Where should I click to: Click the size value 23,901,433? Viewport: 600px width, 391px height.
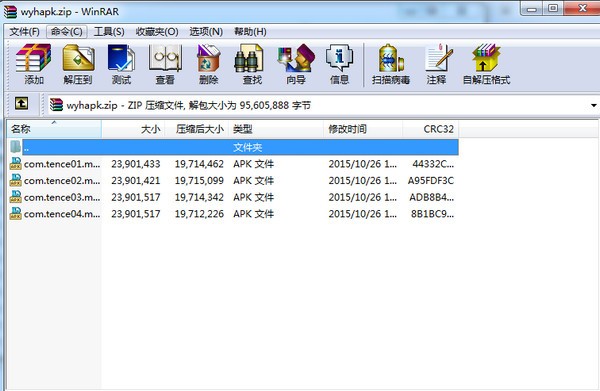136,164
